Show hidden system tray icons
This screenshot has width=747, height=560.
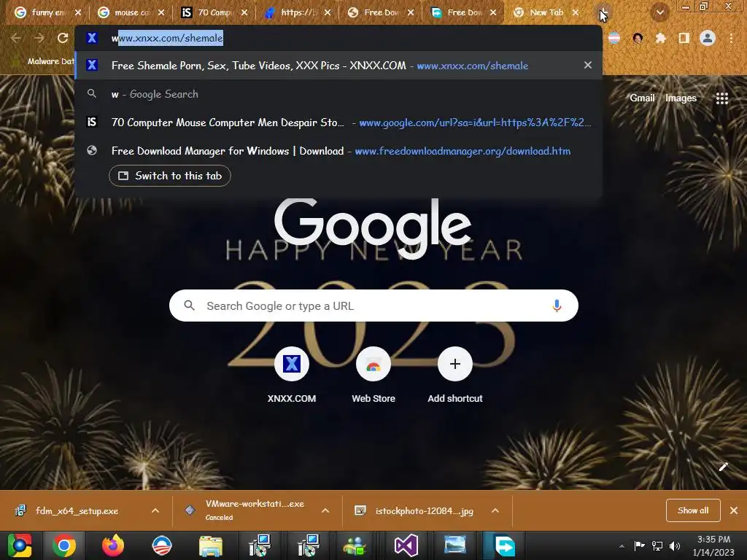click(622, 546)
